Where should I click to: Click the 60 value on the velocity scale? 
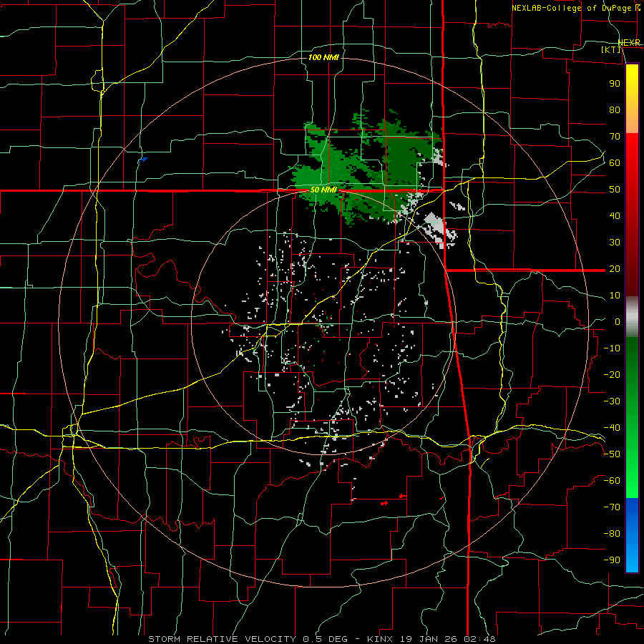(x=615, y=163)
